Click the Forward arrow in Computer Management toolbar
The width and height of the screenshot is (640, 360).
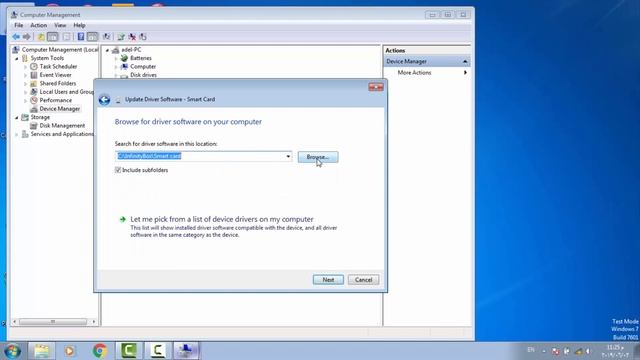[x=27, y=37]
